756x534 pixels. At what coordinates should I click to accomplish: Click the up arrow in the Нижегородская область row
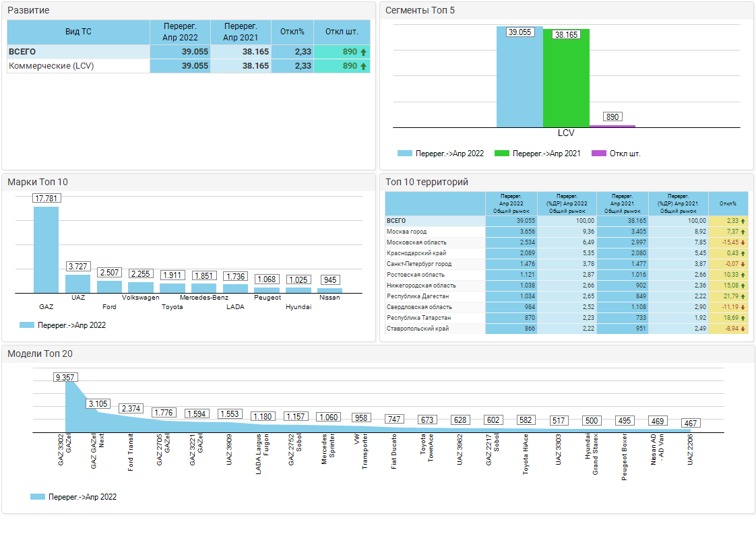pyautogui.click(x=743, y=286)
